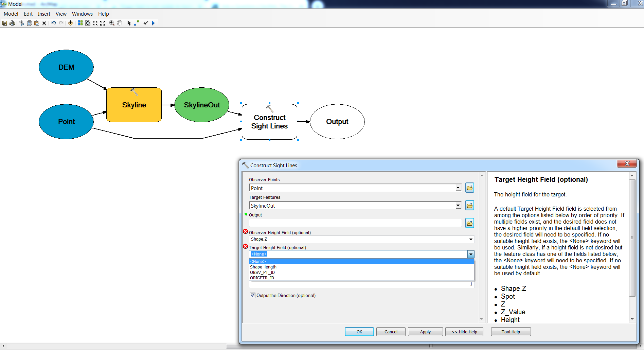Image resolution: width=644 pixels, height=350 pixels.
Task: Open the Windows menu
Action: (x=82, y=14)
